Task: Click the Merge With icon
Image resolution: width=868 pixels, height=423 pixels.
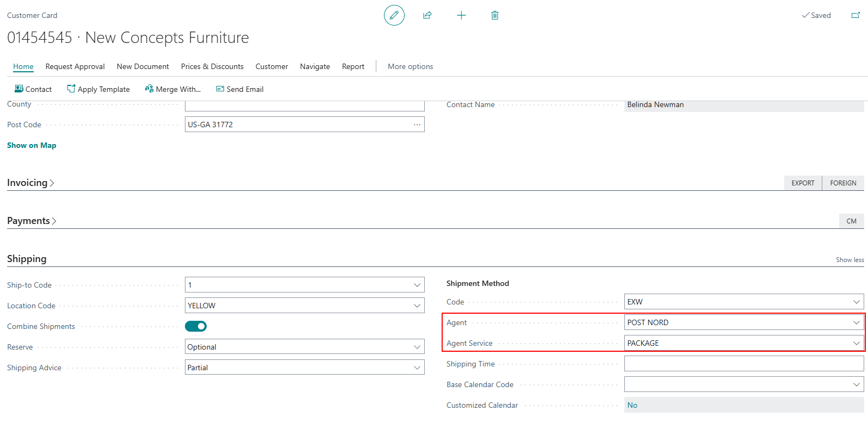Action: pyautogui.click(x=149, y=89)
